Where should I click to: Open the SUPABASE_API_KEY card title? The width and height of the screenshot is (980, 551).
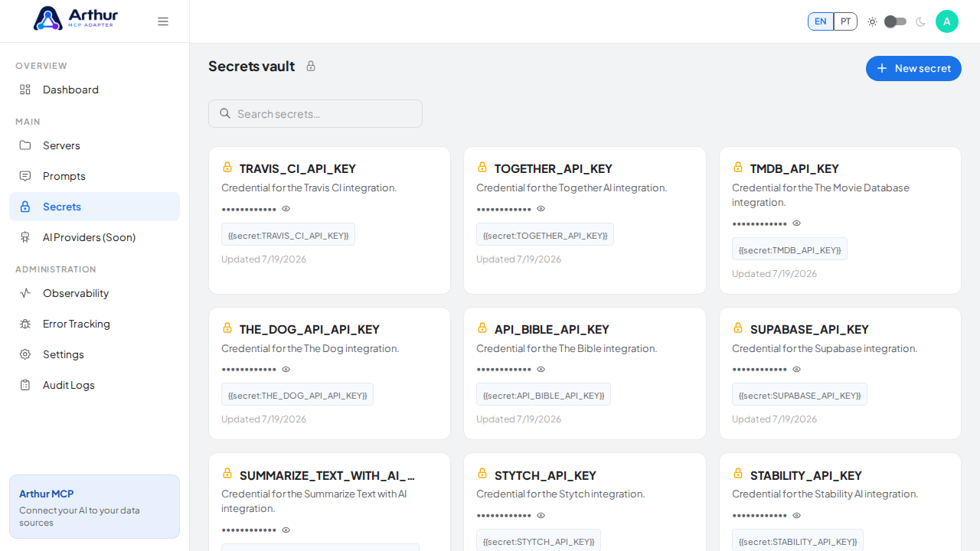(809, 329)
